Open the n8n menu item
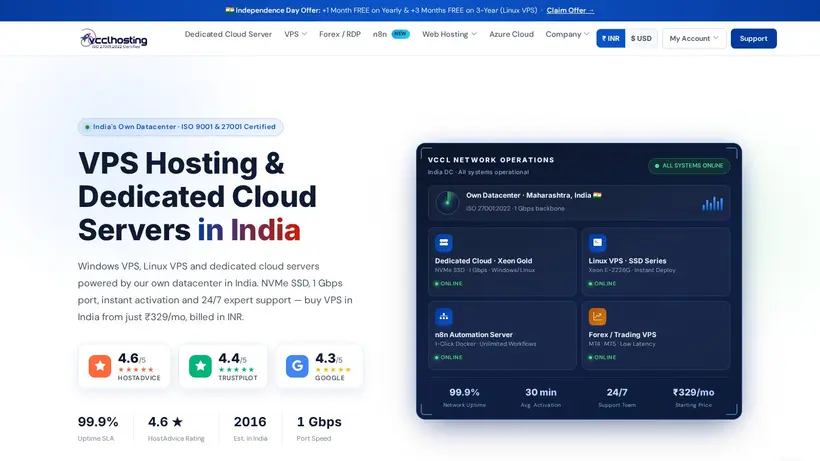820x461 pixels. pyautogui.click(x=380, y=34)
